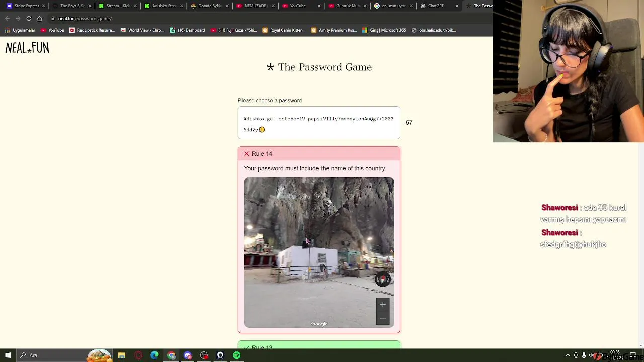Viewport: 644px width, 362px height.
Task: Open the Royal Canin Kitten bookmark
Action: pyautogui.click(x=284, y=30)
